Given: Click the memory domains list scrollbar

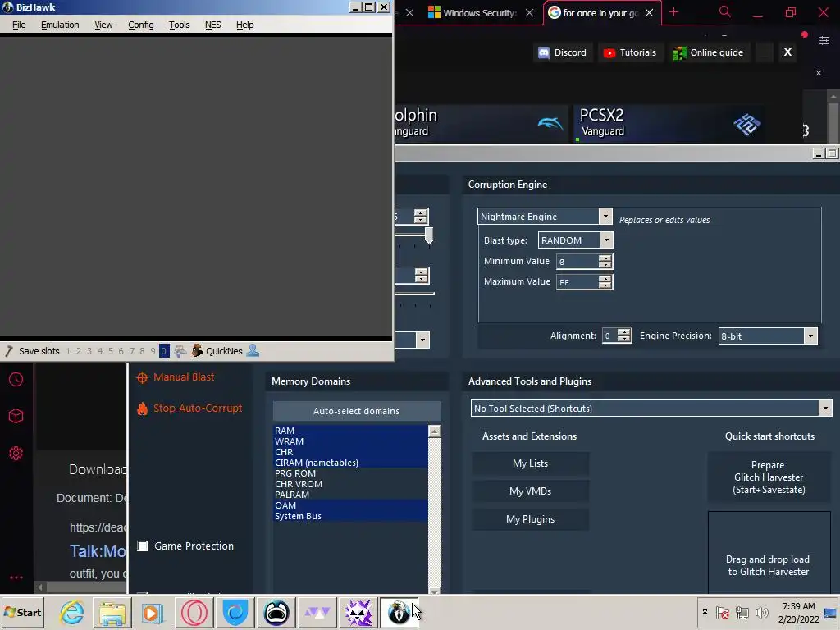Looking at the screenshot, I should tap(435, 509).
